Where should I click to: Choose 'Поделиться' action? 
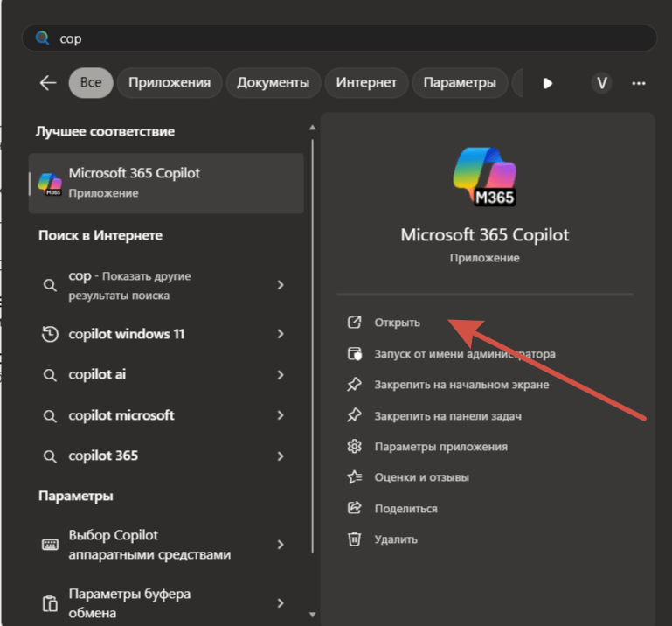tap(405, 509)
